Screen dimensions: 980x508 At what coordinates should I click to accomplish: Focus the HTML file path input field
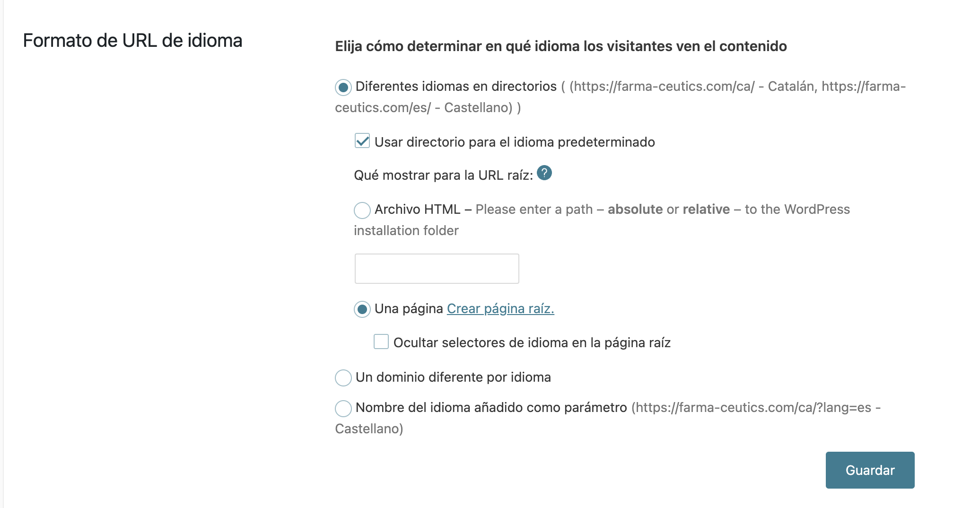(437, 269)
